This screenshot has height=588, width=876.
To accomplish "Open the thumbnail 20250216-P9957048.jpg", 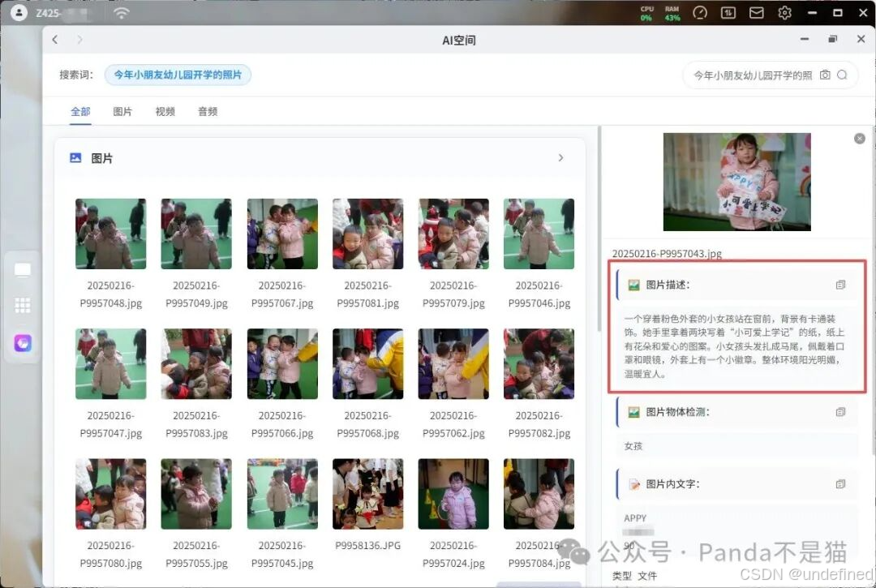I will (x=110, y=234).
